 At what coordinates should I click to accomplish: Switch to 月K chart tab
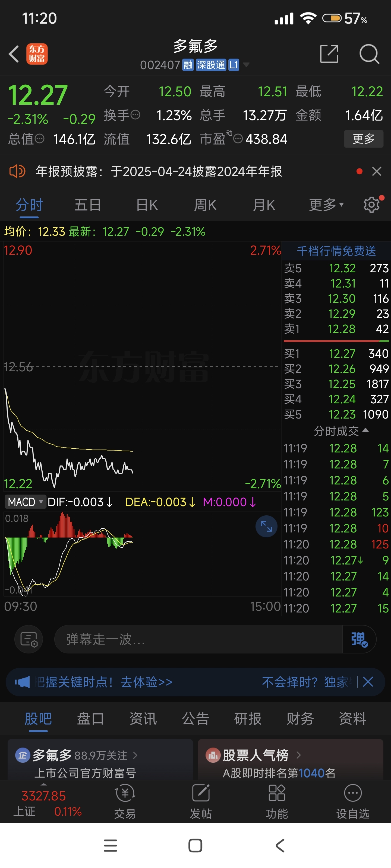coord(264,205)
